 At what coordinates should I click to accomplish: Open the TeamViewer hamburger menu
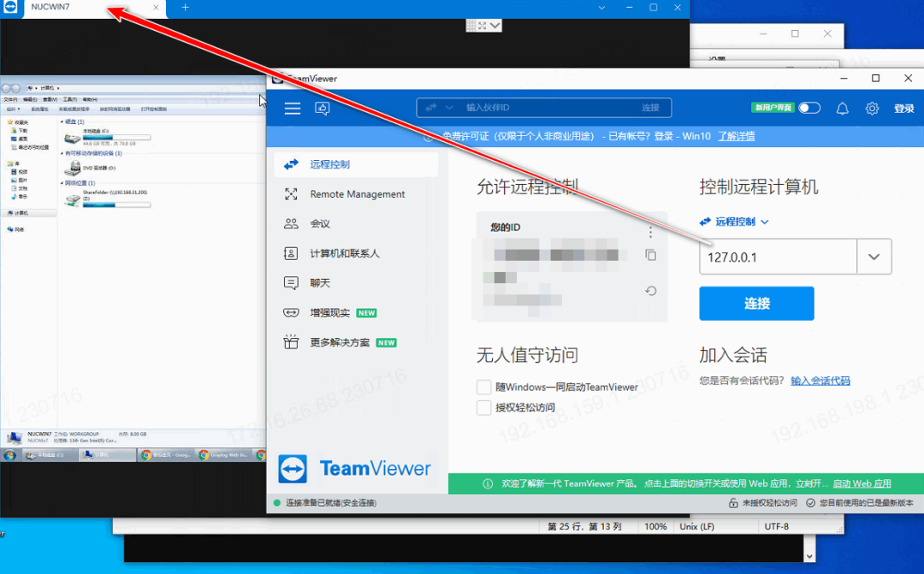click(293, 108)
